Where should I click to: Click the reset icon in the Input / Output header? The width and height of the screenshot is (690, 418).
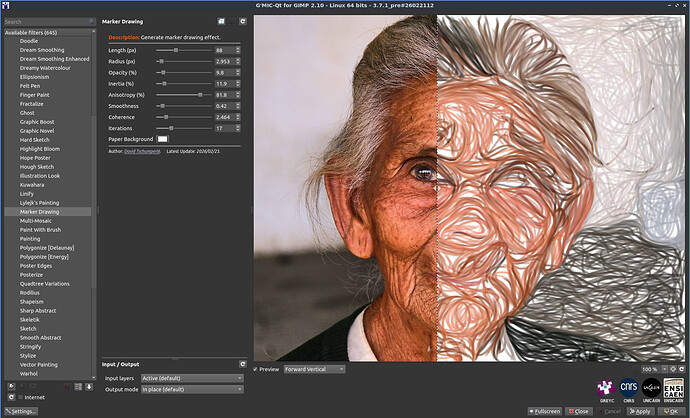(x=242, y=364)
